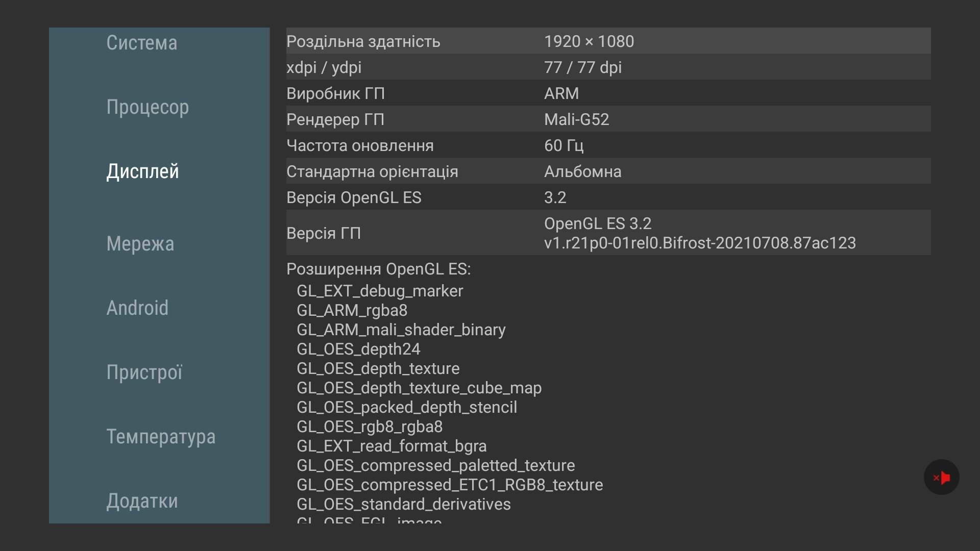The width and height of the screenshot is (980, 551).
Task: Click the ARM vendor value
Action: (x=561, y=93)
